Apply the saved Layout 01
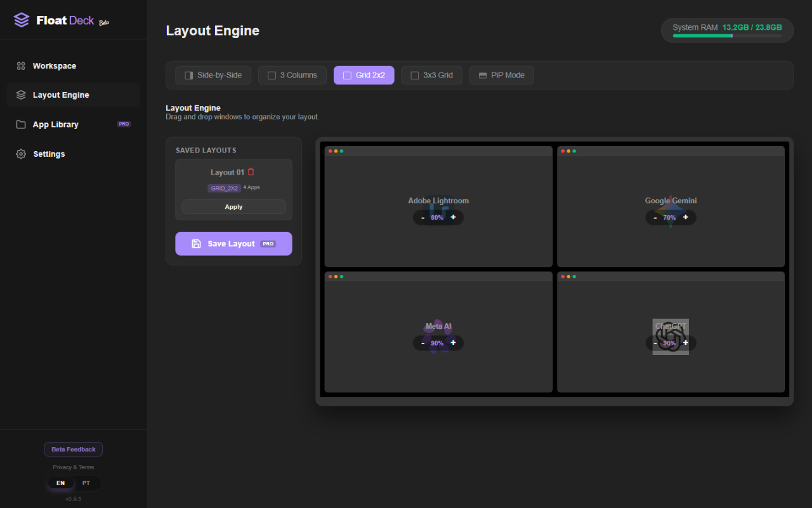 [x=233, y=207]
